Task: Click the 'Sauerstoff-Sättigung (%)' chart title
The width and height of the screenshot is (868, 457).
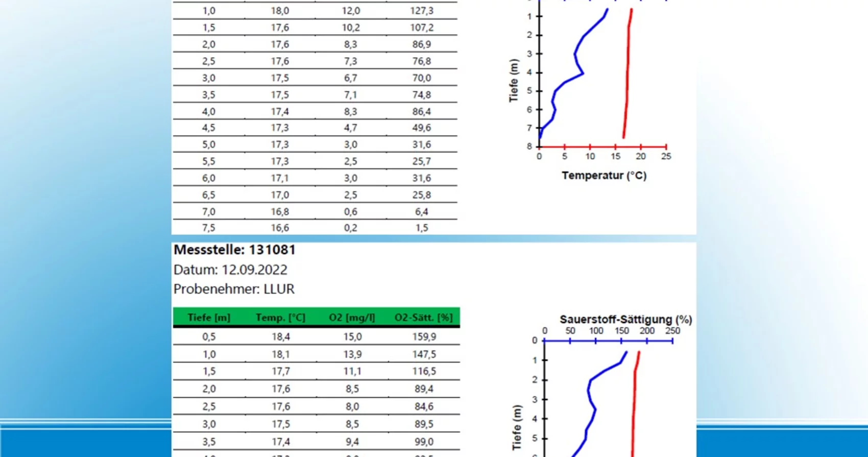Action: point(626,320)
